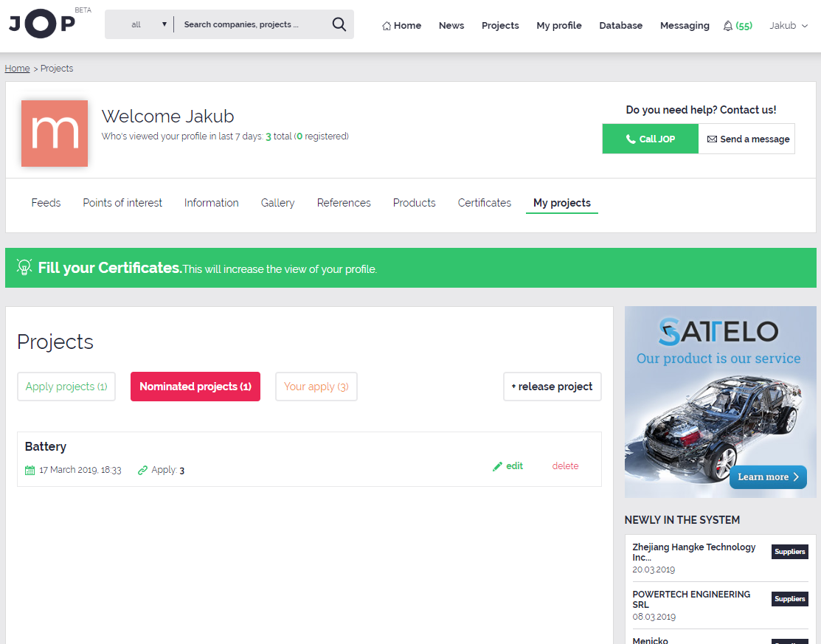Click the search companies input field
The image size is (821, 644).
[x=252, y=24]
